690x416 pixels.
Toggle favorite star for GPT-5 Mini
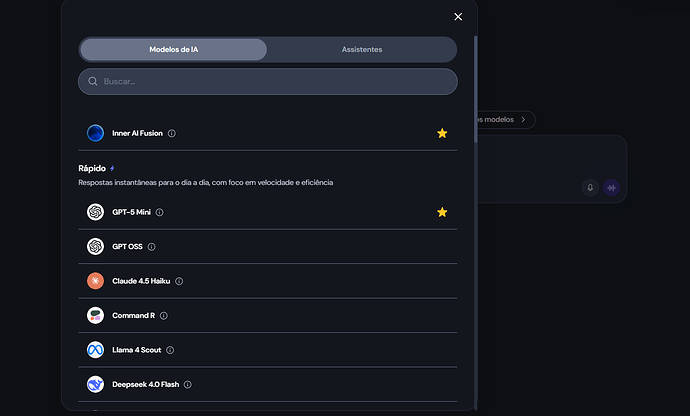[442, 212]
